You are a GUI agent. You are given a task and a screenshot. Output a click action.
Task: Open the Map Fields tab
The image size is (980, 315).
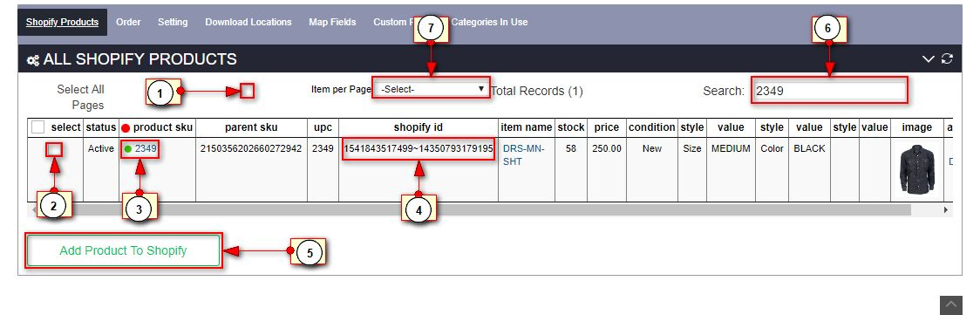(x=332, y=22)
